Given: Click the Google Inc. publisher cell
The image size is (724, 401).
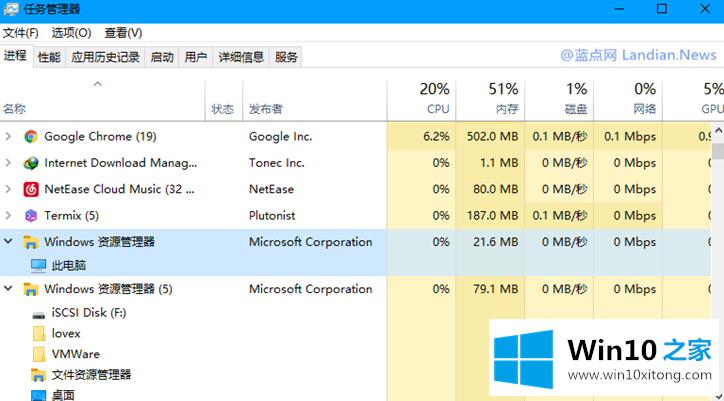Looking at the screenshot, I should coord(280,137).
